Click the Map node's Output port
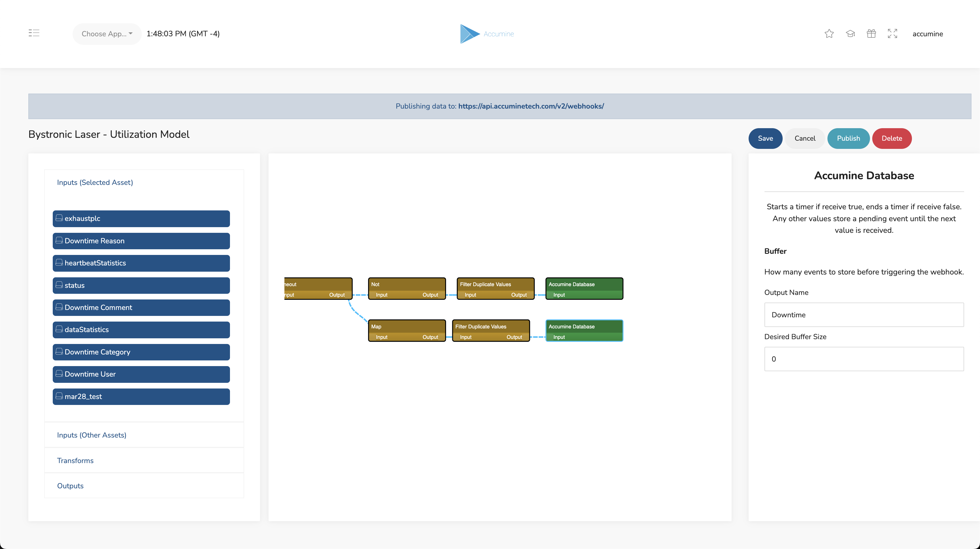Viewport: 980px width, 549px height. [430, 337]
